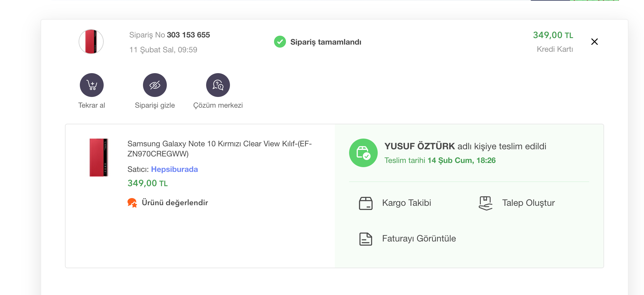Click the header total 349,00 TL

pos(553,35)
